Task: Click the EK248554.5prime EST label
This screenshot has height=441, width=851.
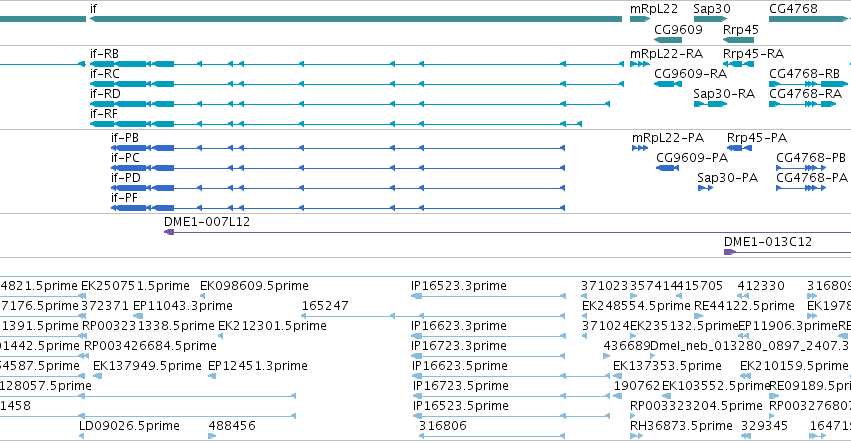Action: 636,306
